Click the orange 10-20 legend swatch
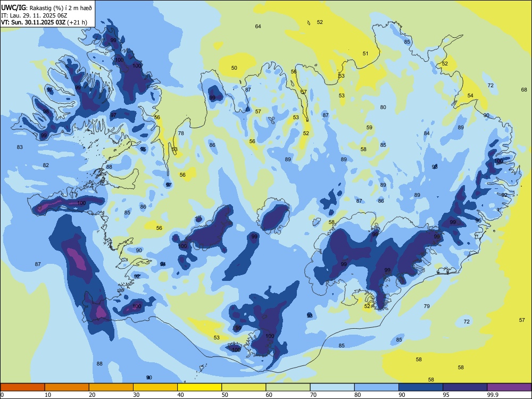 pos(67,387)
